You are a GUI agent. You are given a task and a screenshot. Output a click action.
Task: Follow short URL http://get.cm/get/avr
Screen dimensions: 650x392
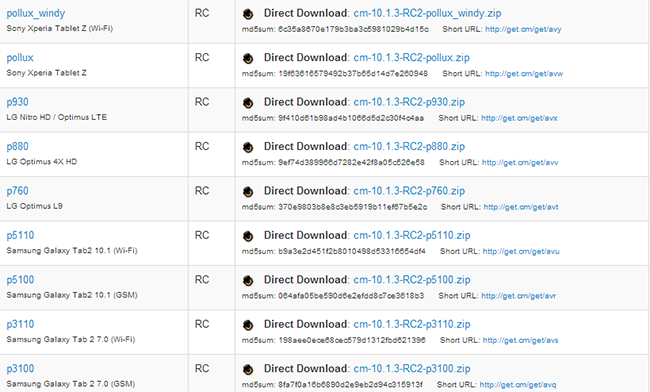(x=519, y=296)
